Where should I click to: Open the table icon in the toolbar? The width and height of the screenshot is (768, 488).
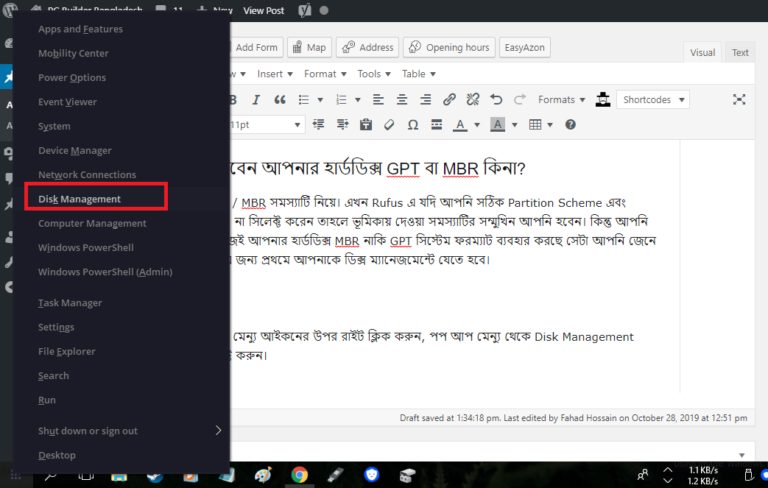(535, 124)
